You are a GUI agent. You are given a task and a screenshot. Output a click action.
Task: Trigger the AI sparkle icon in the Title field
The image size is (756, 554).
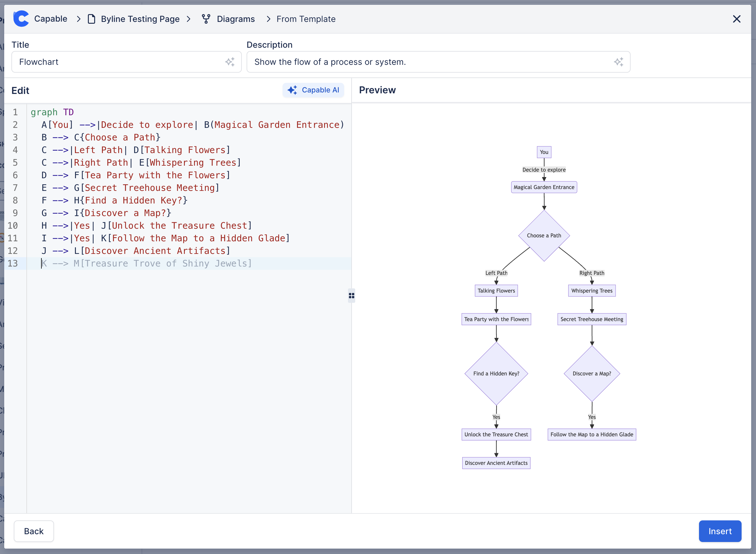pyautogui.click(x=230, y=62)
